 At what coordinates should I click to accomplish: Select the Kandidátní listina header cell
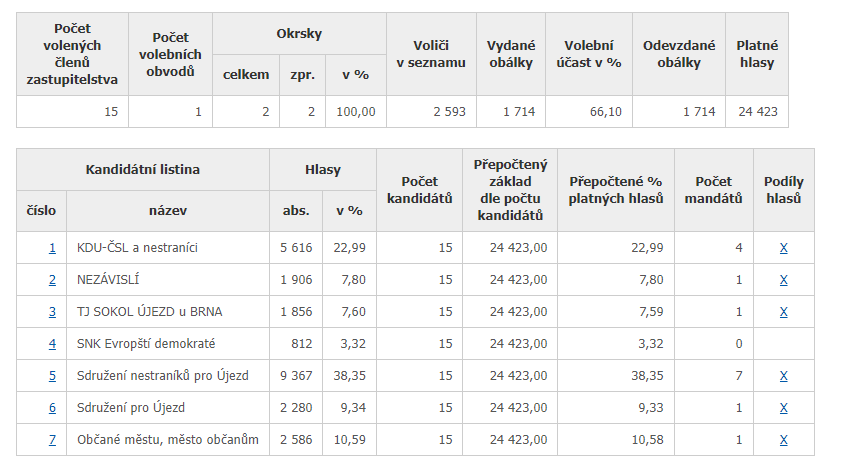143,170
